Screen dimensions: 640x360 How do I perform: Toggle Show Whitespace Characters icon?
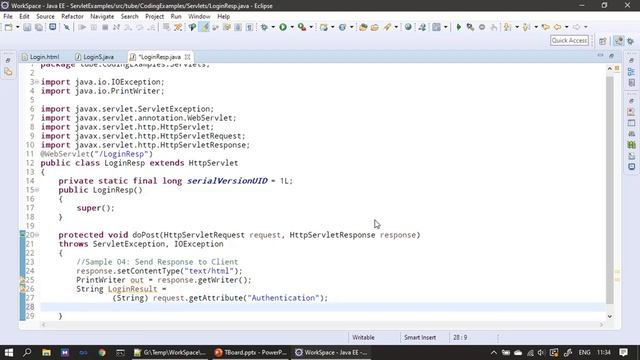249,27
